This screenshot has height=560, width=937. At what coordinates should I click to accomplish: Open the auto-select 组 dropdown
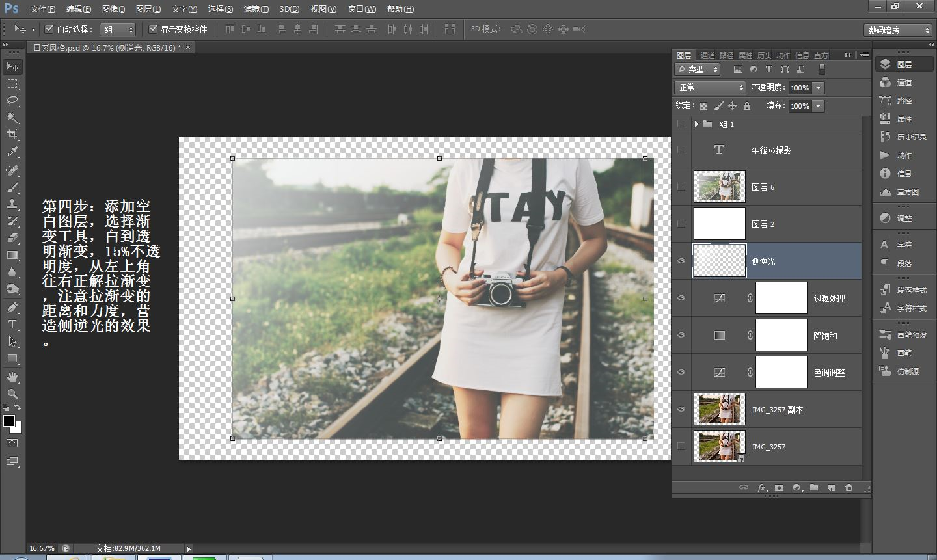pyautogui.click(x=118, y=29)
